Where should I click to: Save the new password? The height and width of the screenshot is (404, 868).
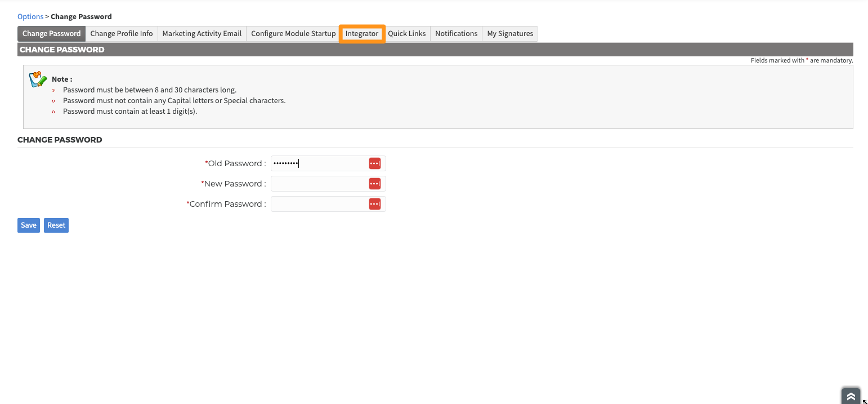[x=29, y=225]
